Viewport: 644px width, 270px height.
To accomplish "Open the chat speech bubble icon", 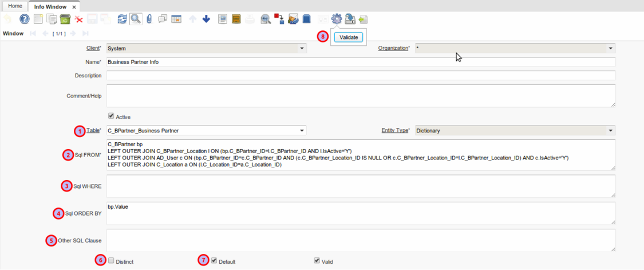I will (x=163, y=19).
